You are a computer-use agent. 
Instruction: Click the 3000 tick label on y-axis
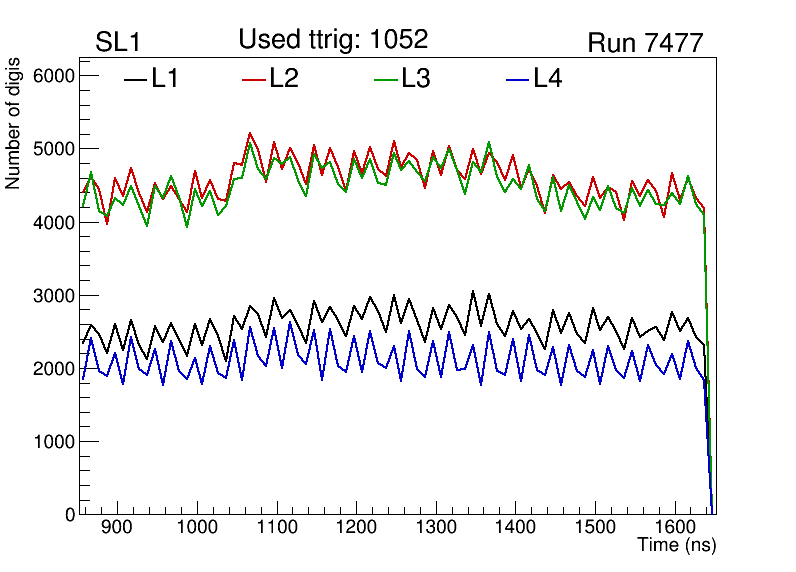click(57, 296)
